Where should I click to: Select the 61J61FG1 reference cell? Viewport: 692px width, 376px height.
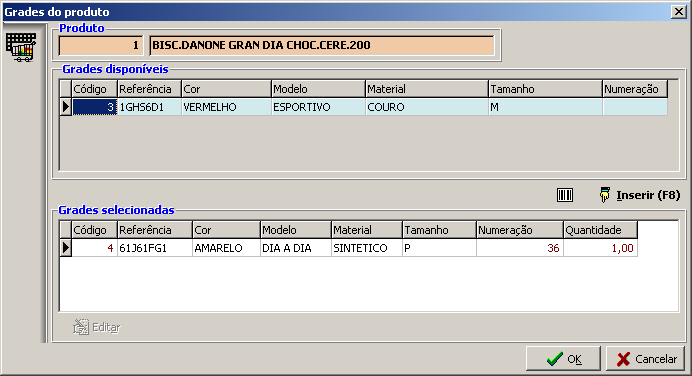pos(155,248)
